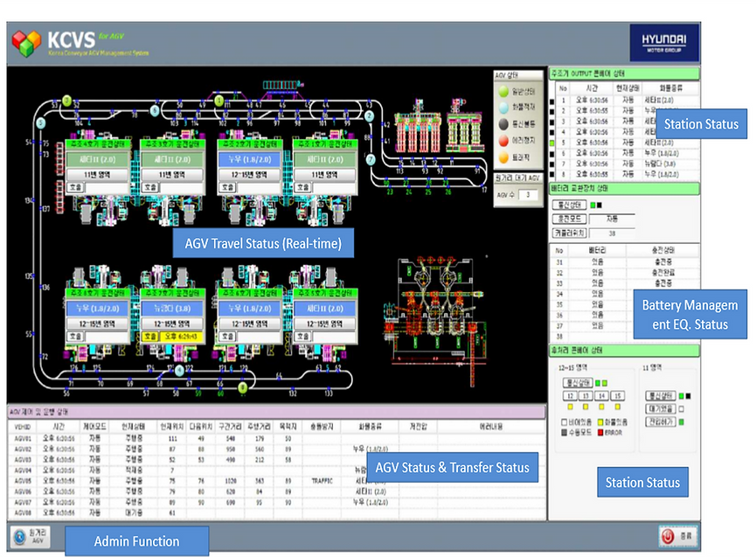The image size is (756, 557).
Task: Click blue 뉴람다 (3.8) label in 7호기 panel
Action: tap(172, 309)
